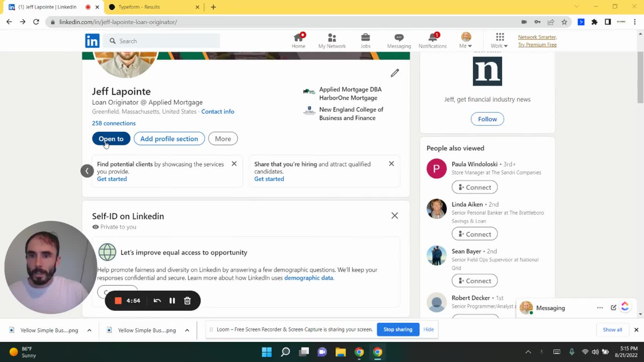Open File Explorer from taskbar
This screenshot has height=362, width=644.
340,352
